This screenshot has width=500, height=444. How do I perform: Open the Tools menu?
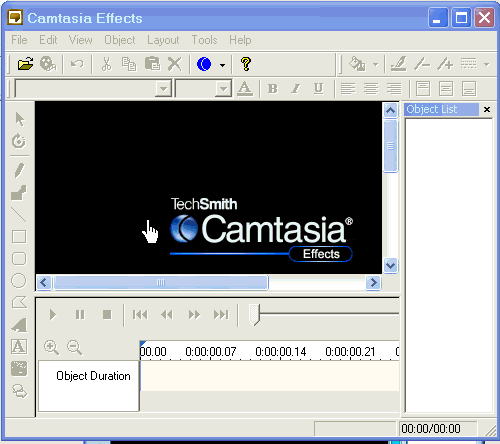point(204,40)
